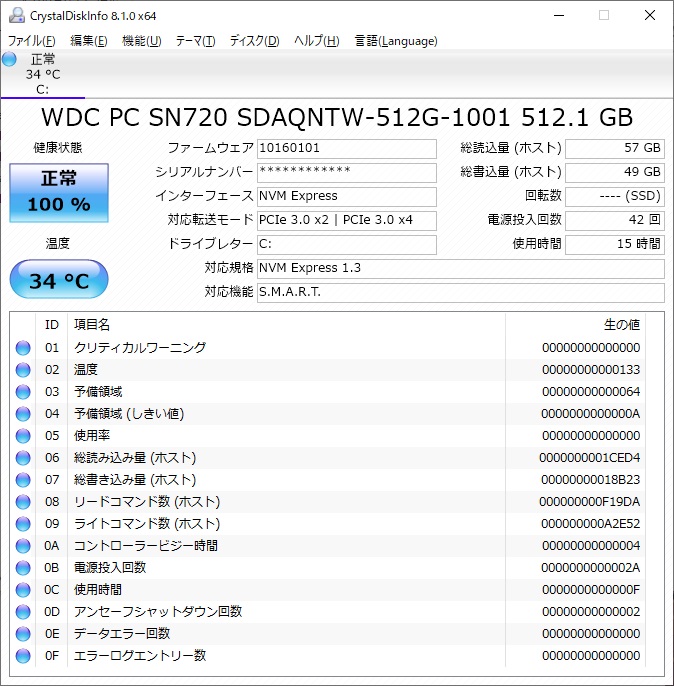Click the 正常 100 % health status button
Screen dimensions: 674x686
(x=59, y=193)
